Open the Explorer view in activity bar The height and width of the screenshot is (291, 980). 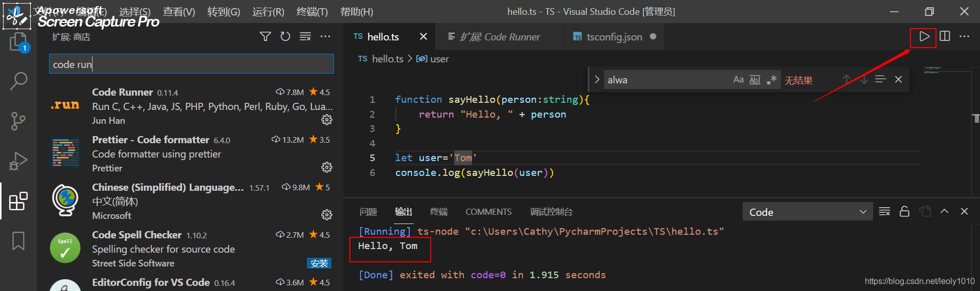point(18,42)
